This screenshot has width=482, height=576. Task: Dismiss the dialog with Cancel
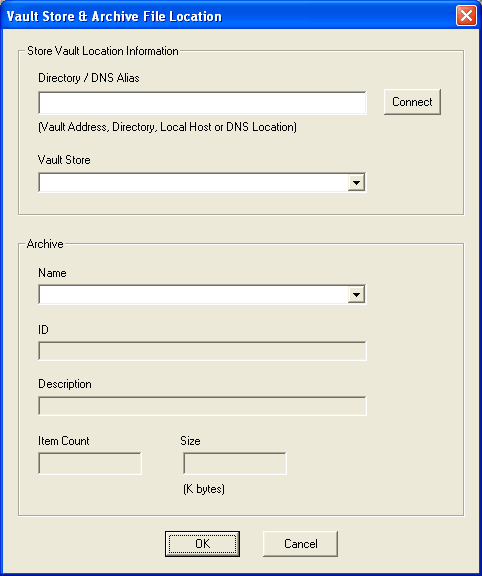click(301, 544)
